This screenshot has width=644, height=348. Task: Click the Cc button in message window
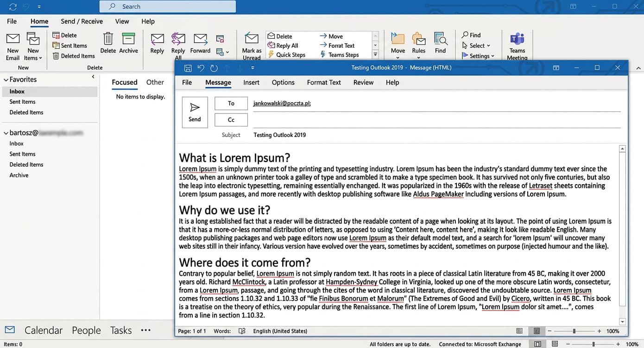[231, 120]
